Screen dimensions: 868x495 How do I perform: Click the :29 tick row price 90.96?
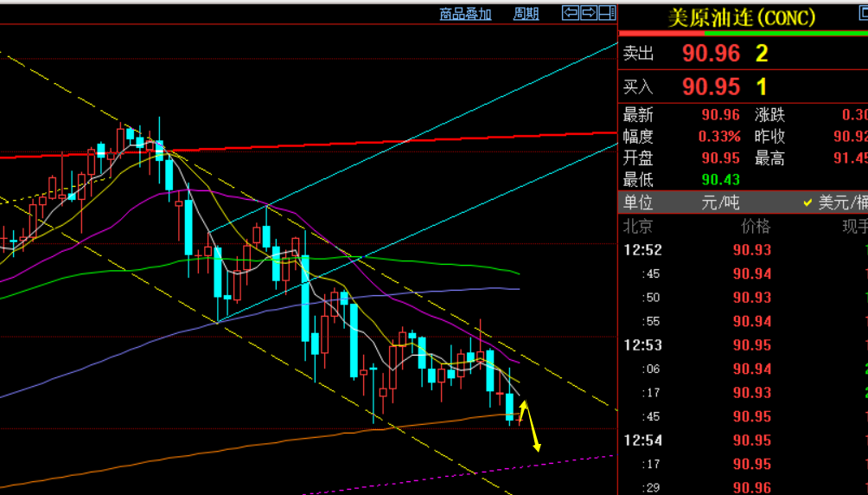coord(752,488)
